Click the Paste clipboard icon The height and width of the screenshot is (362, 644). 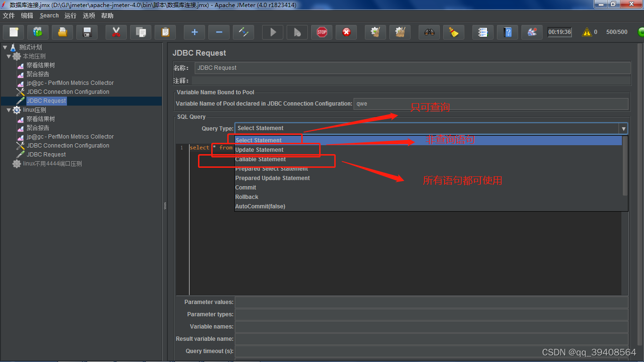tap(165, 32)
